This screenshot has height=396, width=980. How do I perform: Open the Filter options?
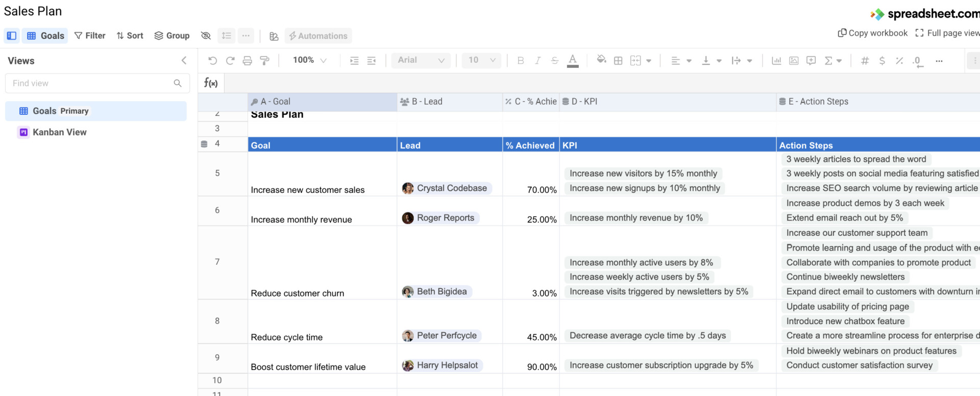(90, 36)
